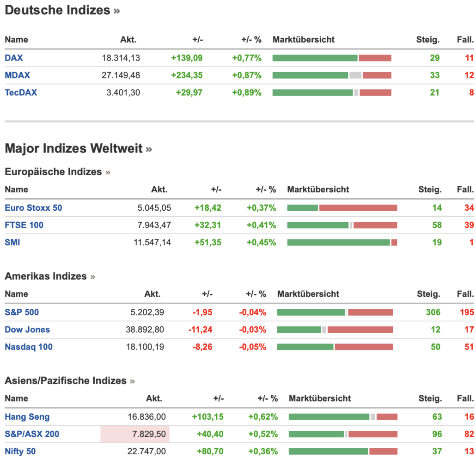Select the Hang Seng index
The image size is (476, 464).
[27, 416]
